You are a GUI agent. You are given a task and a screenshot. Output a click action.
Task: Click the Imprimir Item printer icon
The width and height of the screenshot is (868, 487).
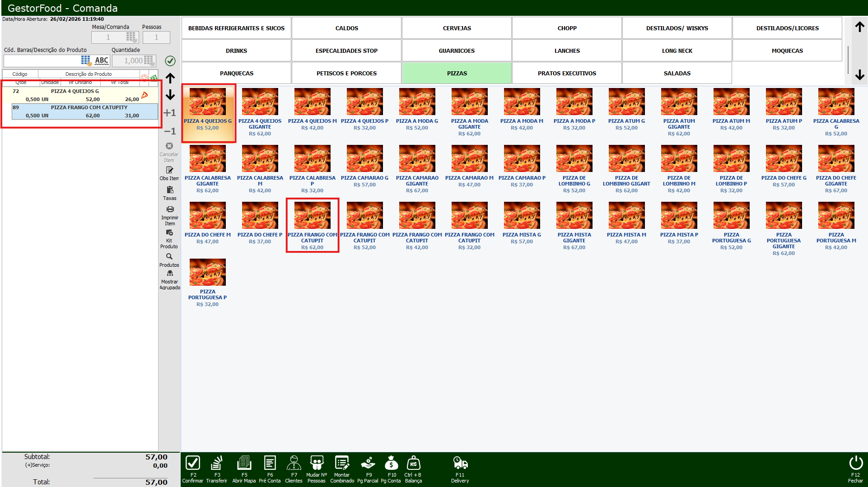pyautogui.click(x=170, y=209)
